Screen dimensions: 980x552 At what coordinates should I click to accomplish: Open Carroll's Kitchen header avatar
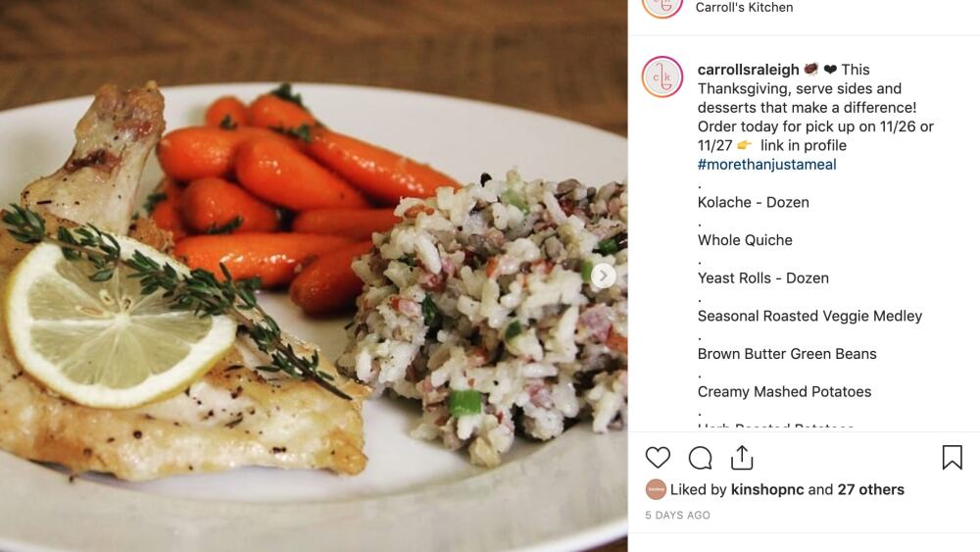pyautogui.click(x=662, y=6)
